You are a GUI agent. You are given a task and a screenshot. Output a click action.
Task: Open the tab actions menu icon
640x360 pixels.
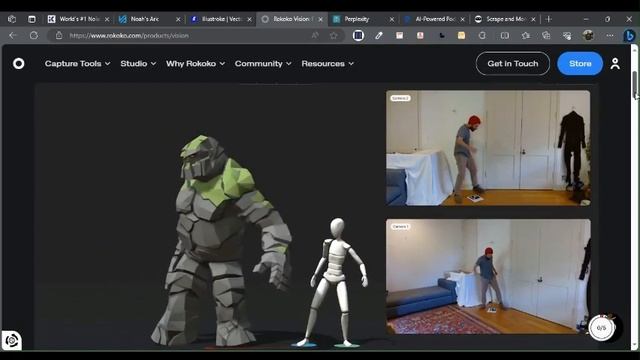coord(32,19)
